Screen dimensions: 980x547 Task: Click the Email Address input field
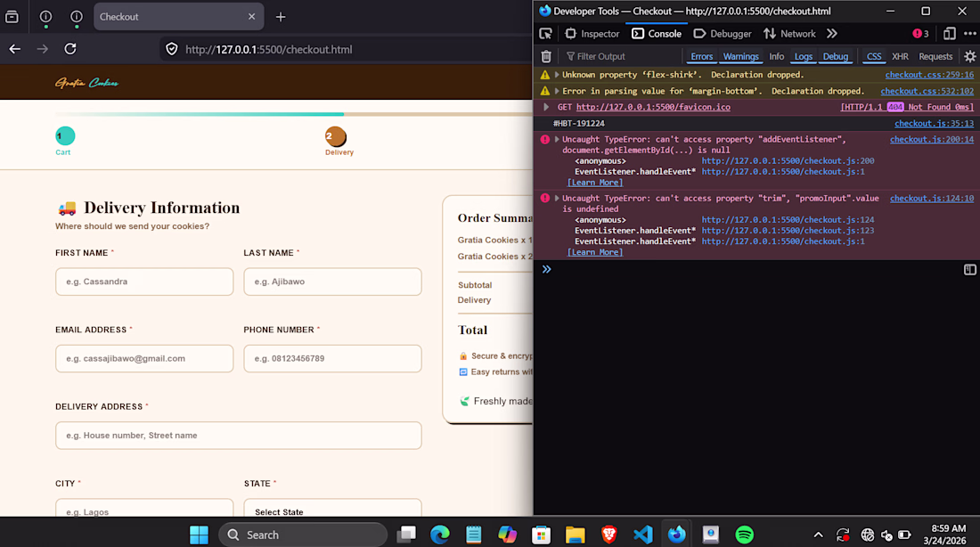pyautogui.click(x=144, y=359)
